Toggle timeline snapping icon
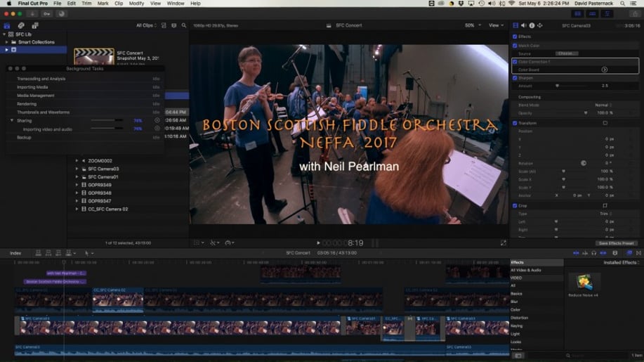Screen dimensions: 644x362 click(603, 253)
